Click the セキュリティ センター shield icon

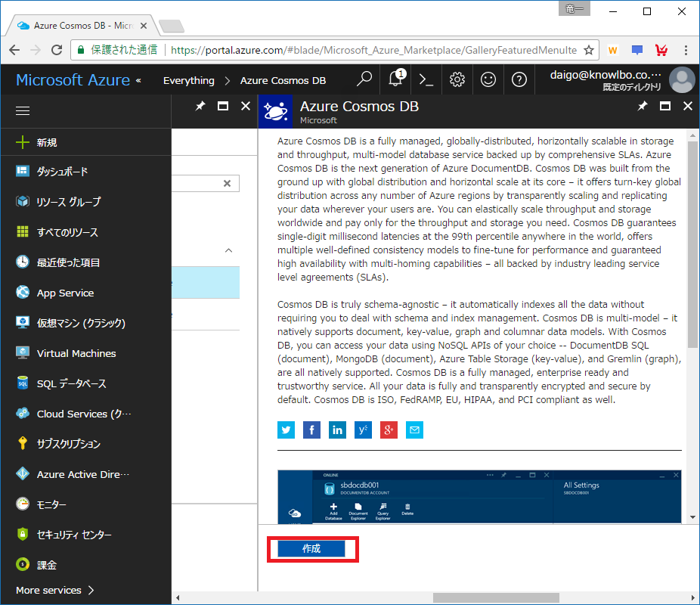pyautogui.click(x=23, y=535)
